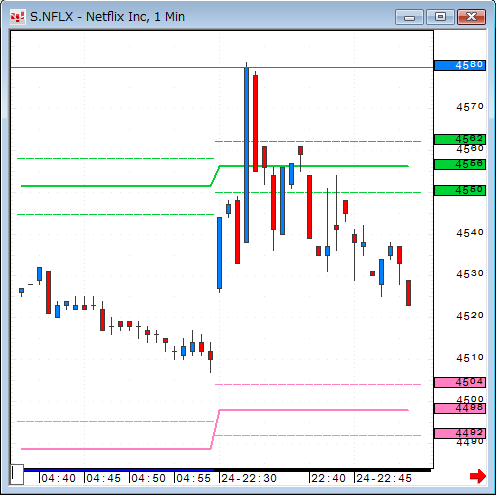Click the 4540 price axis value
Viewport: 496px width, 495px height.
[x=470, y=233]
